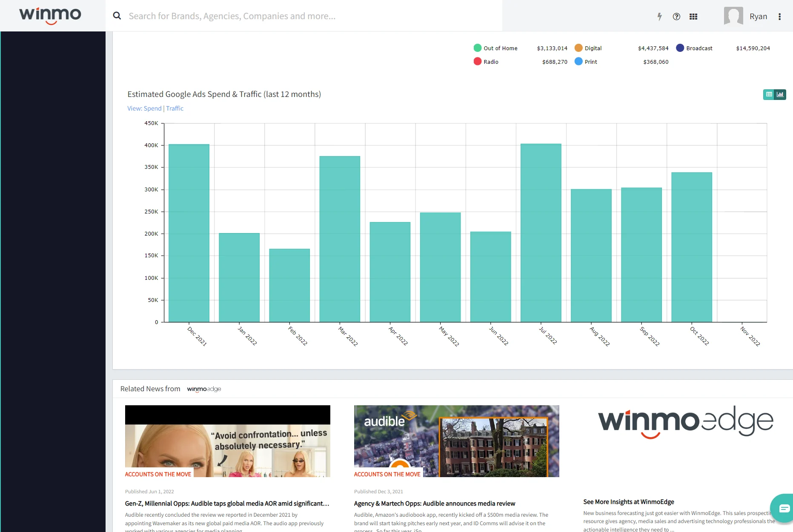The height and width of the screenshot is (532, 793).
Task: Open the Avoid confrontation article thumbnail
Action: [x=227, y=441]
